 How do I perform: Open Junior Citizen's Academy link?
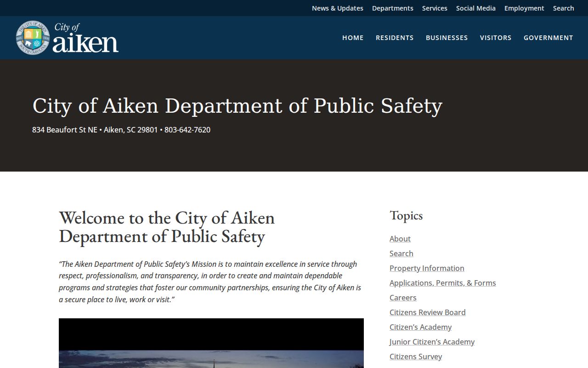coord(432,342)
